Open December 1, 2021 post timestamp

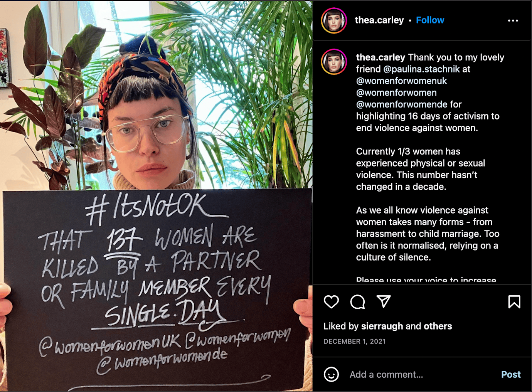[x=355, y=342]
